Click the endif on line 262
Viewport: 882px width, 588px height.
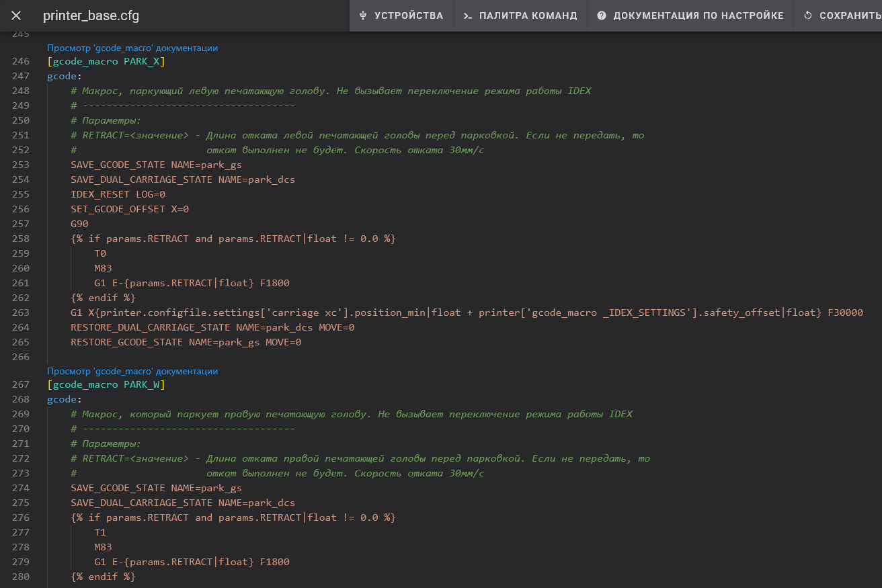pyautogui.click(x=103, y=298)
